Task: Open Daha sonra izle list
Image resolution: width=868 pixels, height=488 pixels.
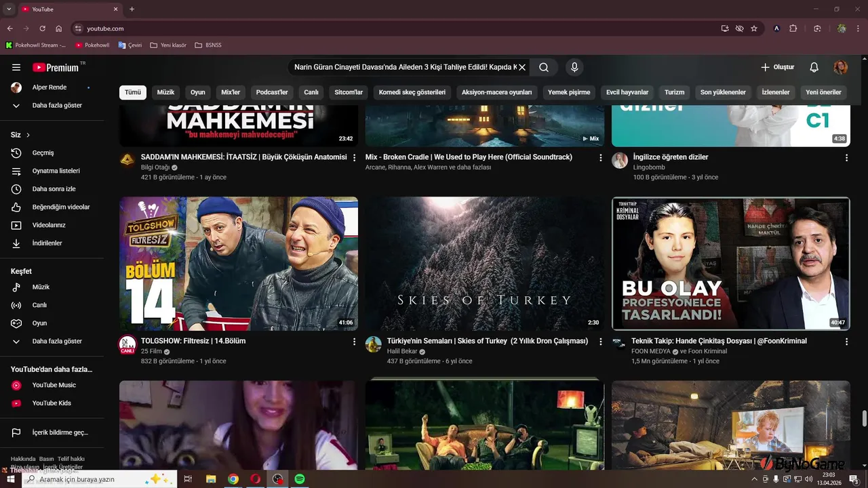Action: (53, 189)
